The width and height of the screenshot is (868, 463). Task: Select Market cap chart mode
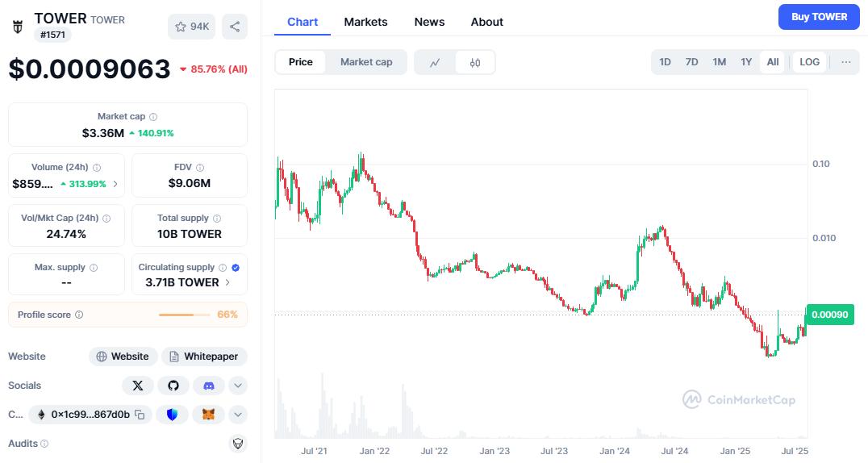pos(366,62)
